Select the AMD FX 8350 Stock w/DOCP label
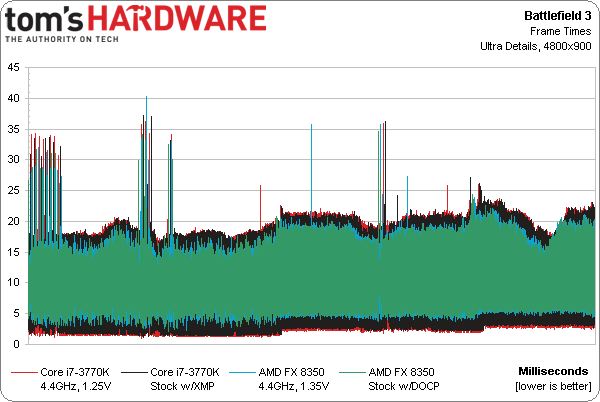This screenshot has width=600, height=402. tap(404, 379)
